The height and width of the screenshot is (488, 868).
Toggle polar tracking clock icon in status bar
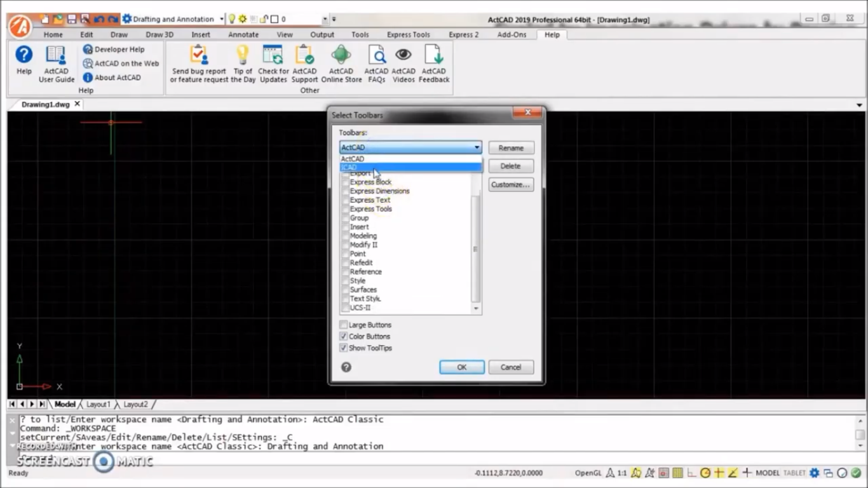point(705,473)
